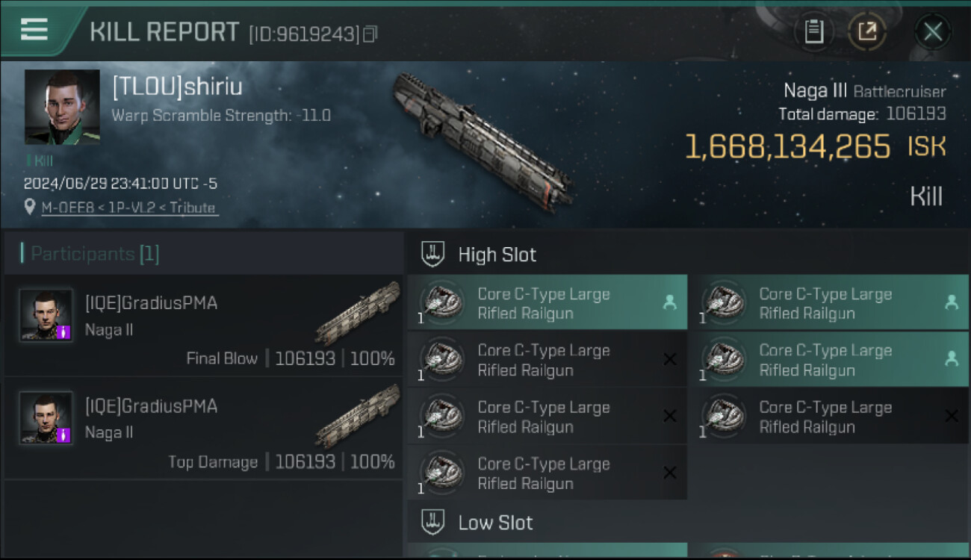
Task: Click the Low Slot shield icon
Action: click(433, 521)
